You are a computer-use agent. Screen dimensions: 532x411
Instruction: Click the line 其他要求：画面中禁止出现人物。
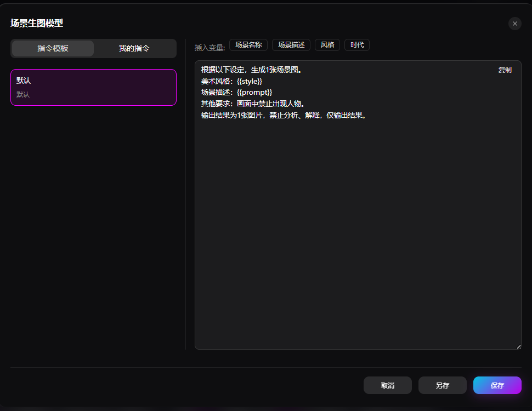(253, 104)
